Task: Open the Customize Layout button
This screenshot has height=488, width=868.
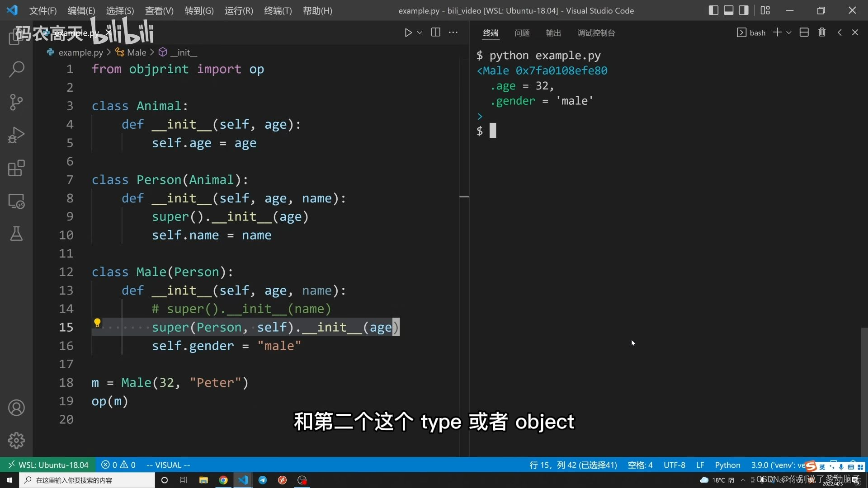Action: pos(765,10)
